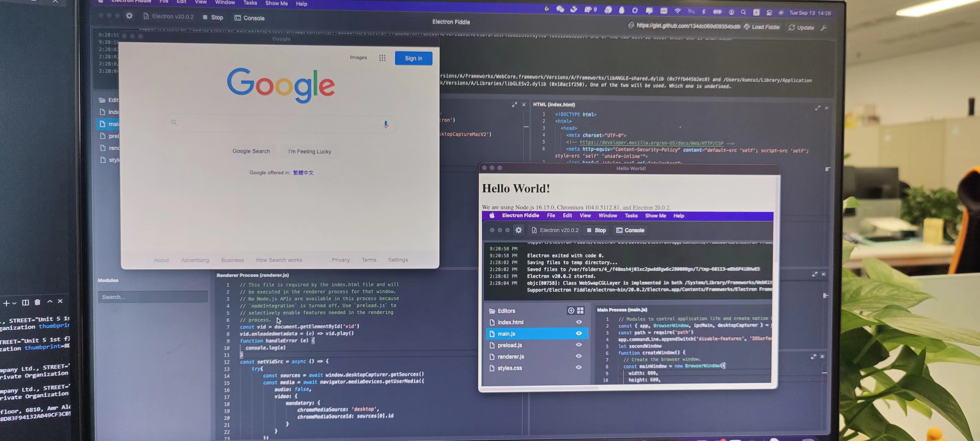The width and height of the screenshot is (980, 441).
Task: Open the Electron v20.0.2 version selector
Action: [168, 16]
